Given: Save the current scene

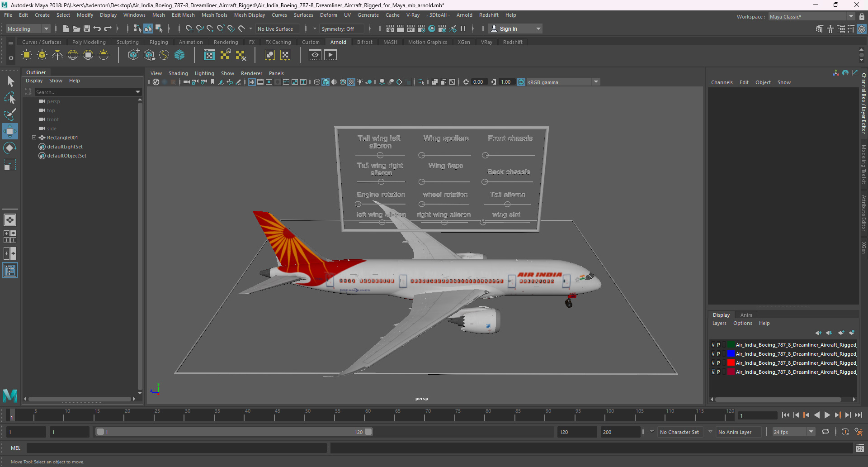Looking at the screenshot, I should (x=87, y=29).
